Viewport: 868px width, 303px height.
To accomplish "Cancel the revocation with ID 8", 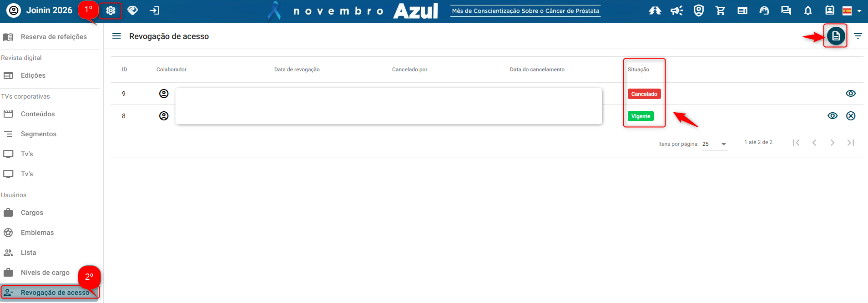I will pos(850,116).
